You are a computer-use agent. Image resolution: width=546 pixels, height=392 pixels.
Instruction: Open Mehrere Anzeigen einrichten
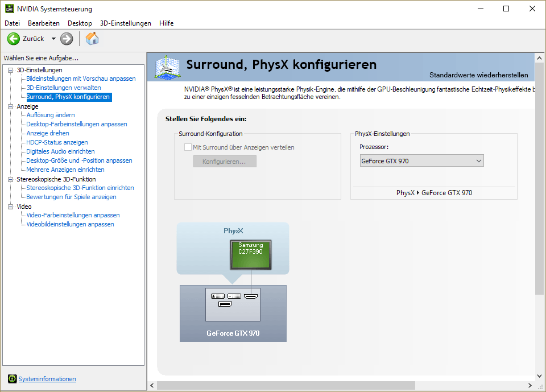pos(65,170)
